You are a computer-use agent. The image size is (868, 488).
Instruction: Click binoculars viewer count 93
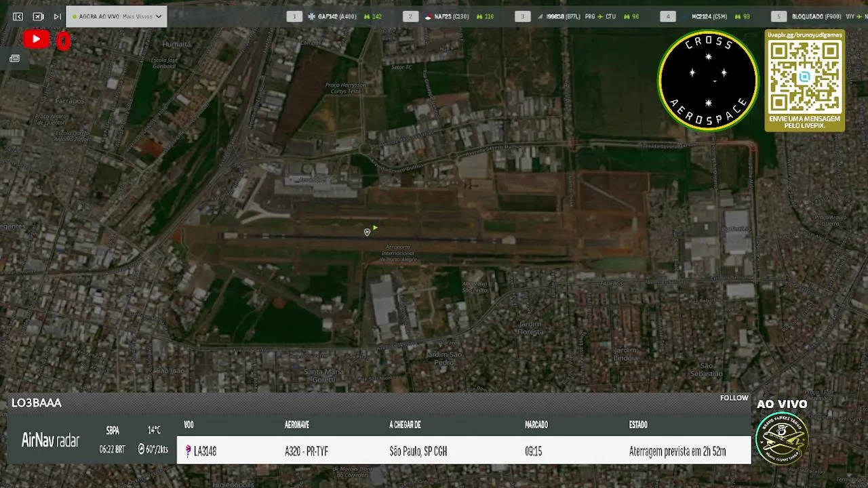[x=742, y=16]
